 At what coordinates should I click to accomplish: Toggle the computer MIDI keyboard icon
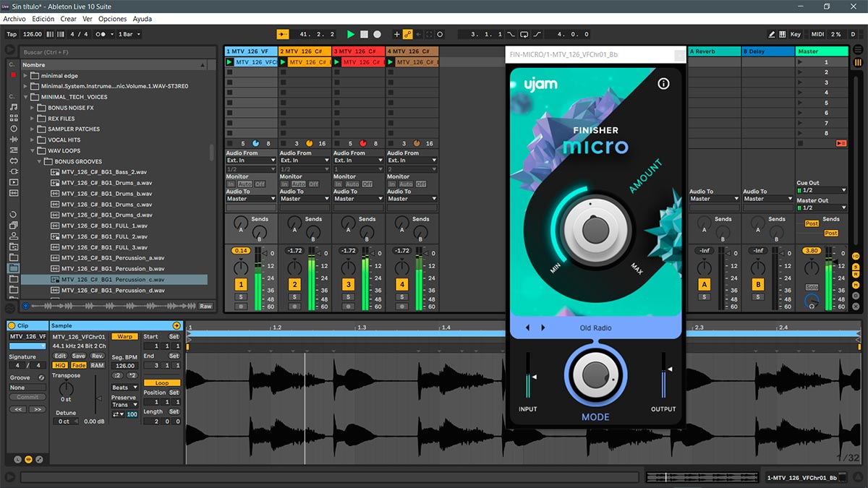coord(783,34)
